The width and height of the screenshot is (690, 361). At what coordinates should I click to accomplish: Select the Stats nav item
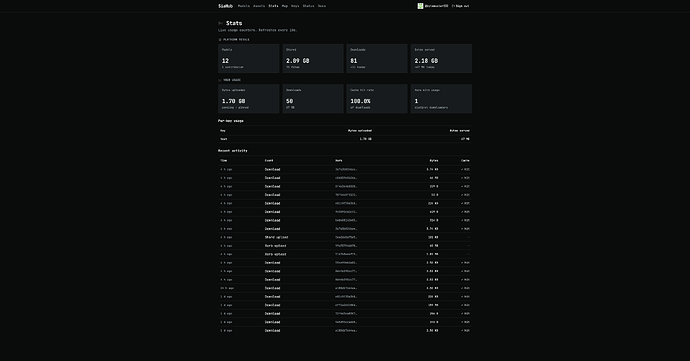point(273,6)
